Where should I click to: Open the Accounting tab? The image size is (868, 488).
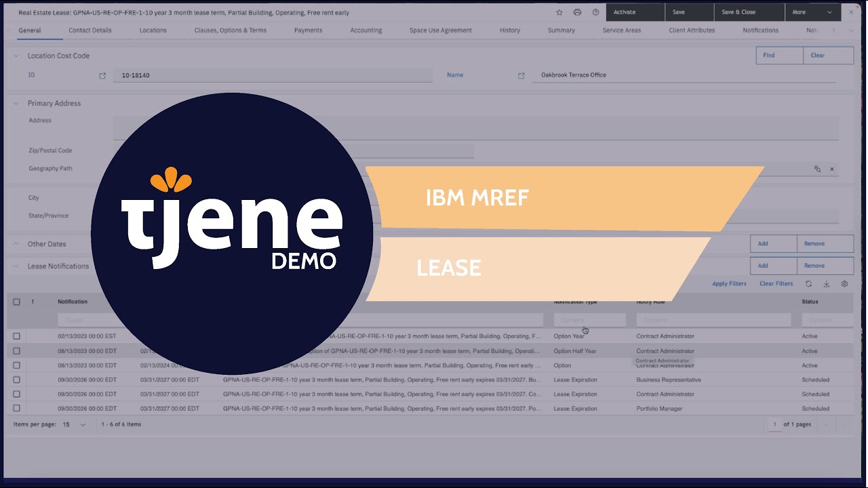pos(366,30)
